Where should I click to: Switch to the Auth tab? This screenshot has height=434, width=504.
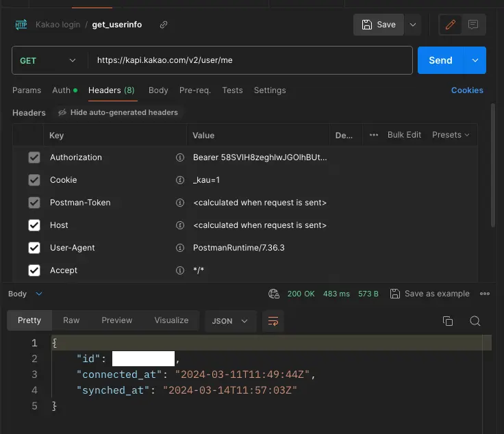point(64,90)
